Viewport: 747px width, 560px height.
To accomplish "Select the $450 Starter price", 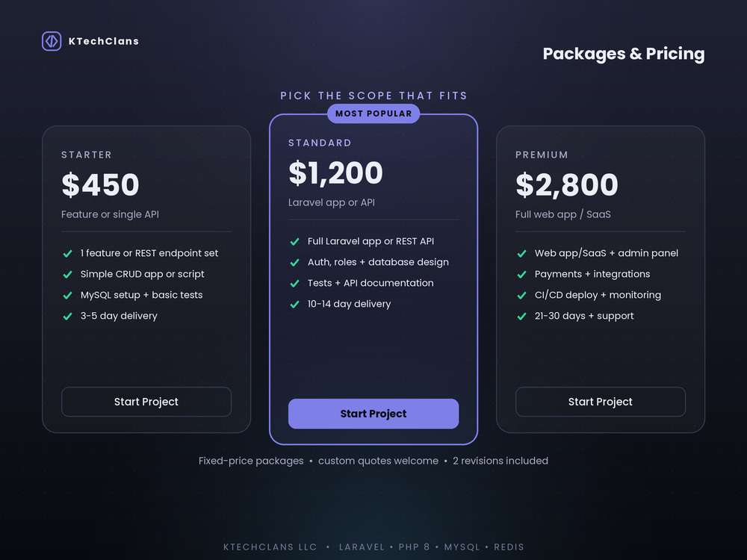I will (x=101, y=184).
